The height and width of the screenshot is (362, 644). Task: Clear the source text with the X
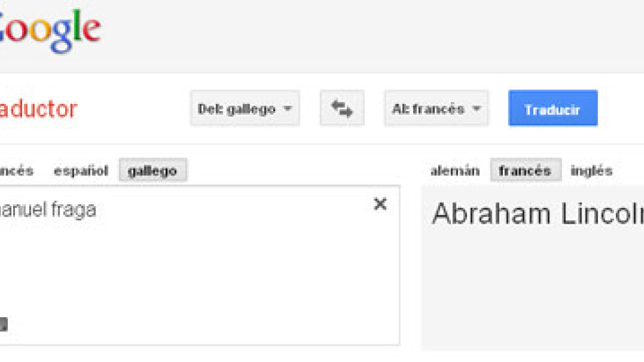[380, 204]
